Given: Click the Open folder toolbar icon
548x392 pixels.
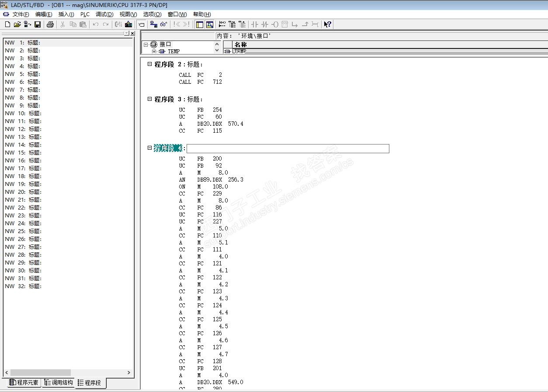Looking at the screenshot, I should pos(17,24).
